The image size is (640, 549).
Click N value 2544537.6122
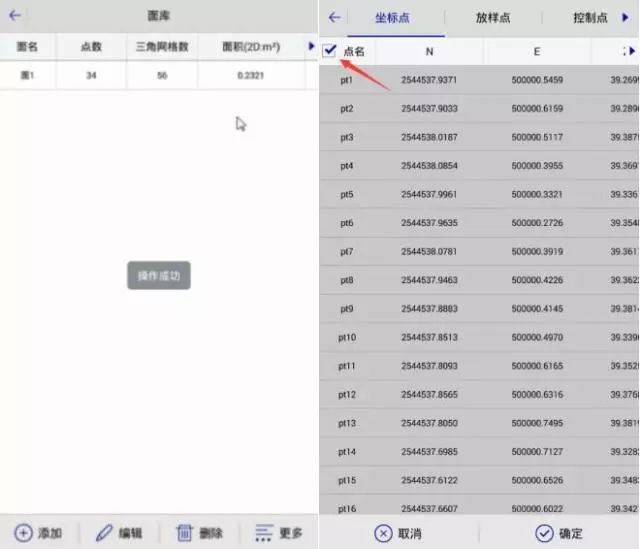[429, 480]
